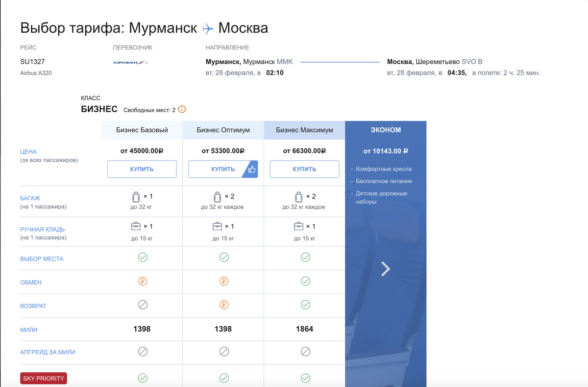The height and width of the screenshot is (387, 588).
Task: Click the ОБМЕН row label
Action: 31,282
